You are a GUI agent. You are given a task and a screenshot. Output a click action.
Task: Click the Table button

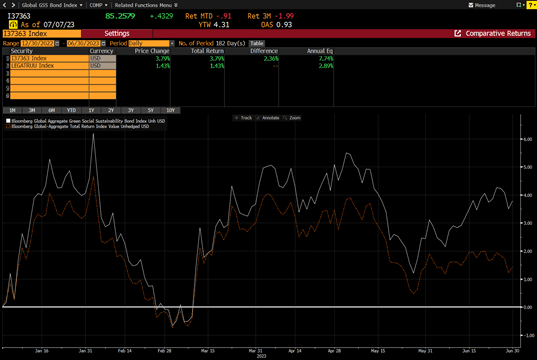click(x=257, y=43)
